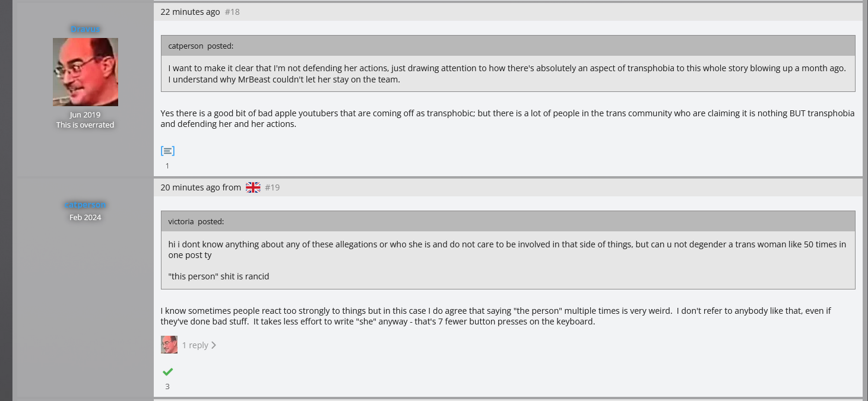Open the quoted catperson posted header
The image size is (868, 401).
(x=201, y=46)
